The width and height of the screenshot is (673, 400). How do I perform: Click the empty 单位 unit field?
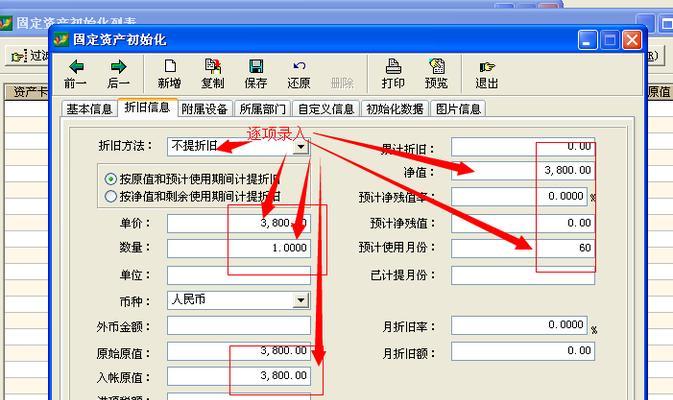[x=239, y=275]
